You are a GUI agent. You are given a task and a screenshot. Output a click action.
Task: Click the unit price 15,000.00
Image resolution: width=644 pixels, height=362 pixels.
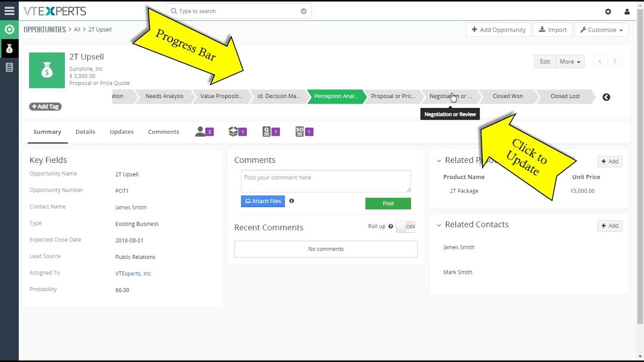583,191
